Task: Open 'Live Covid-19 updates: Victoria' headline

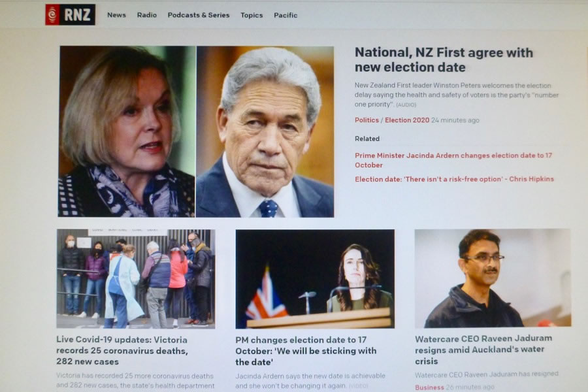Action: point(122,351)
